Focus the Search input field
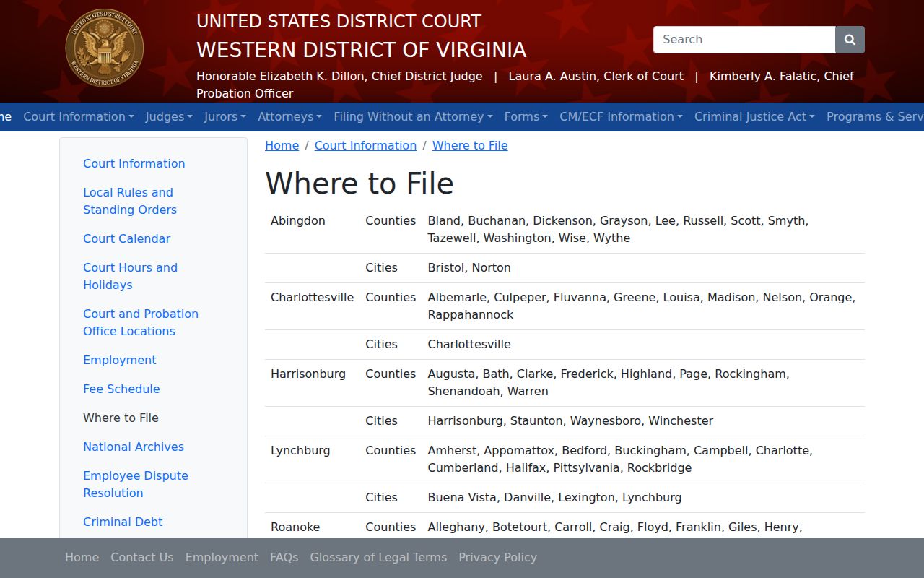The height and width of the screenshot is (578, 924). (x=744, y=40)
